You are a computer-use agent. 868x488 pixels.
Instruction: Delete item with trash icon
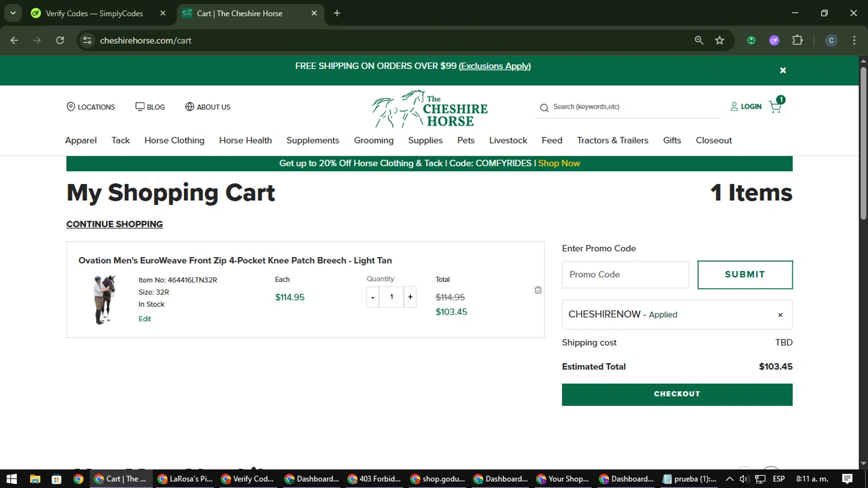click(x=538, y=290)
